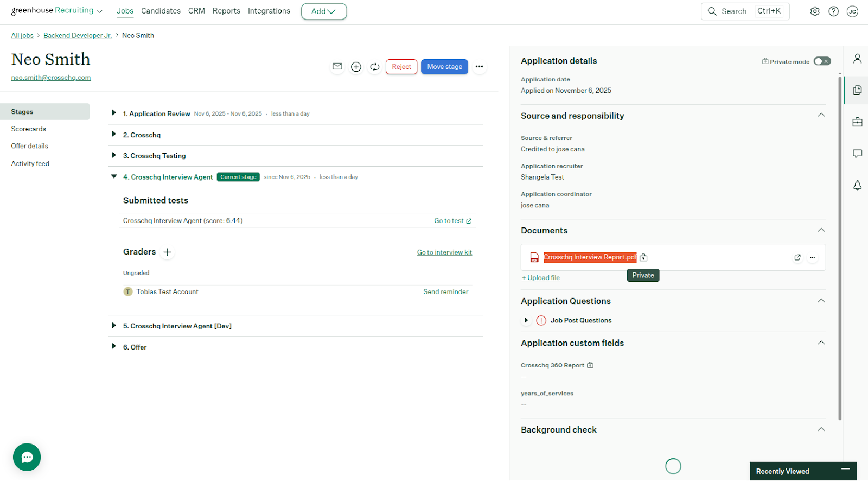Click the Move stage button
The image size is (868, 482).
(x=444, y=67)
